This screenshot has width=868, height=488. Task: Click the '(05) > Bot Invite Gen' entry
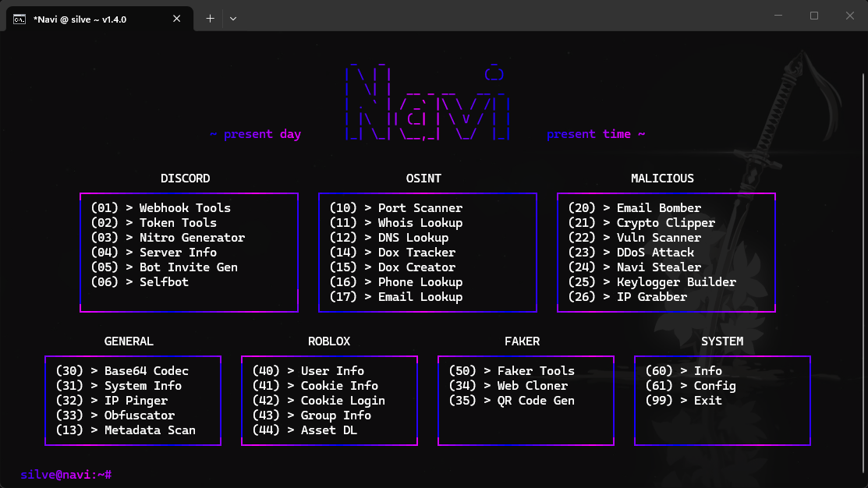[x=164, y=267]
